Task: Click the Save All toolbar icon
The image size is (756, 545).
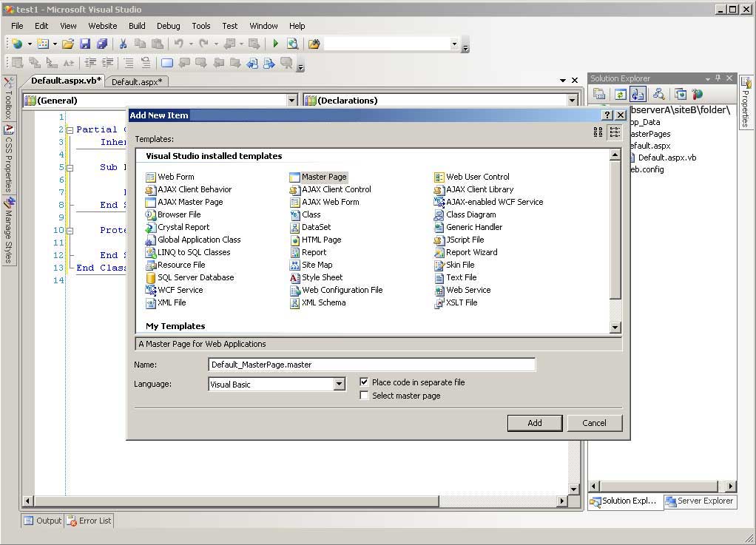Action: [x=102, y=44]
